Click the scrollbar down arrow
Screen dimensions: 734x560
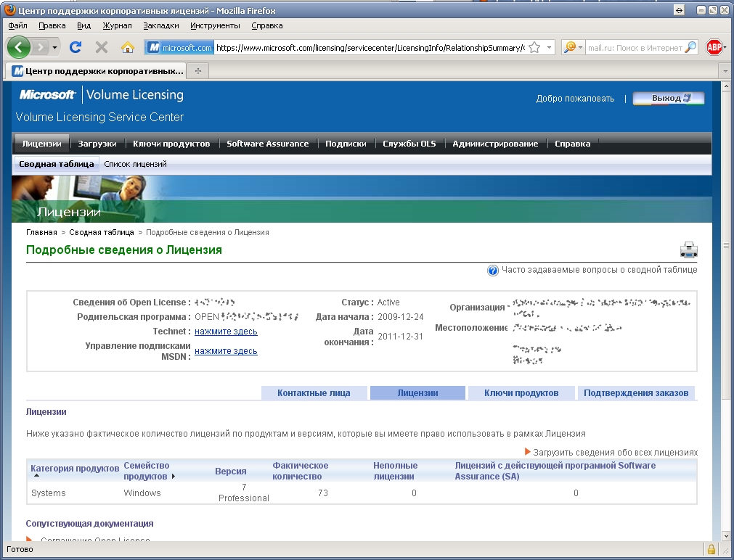click(x=726, y=536)
